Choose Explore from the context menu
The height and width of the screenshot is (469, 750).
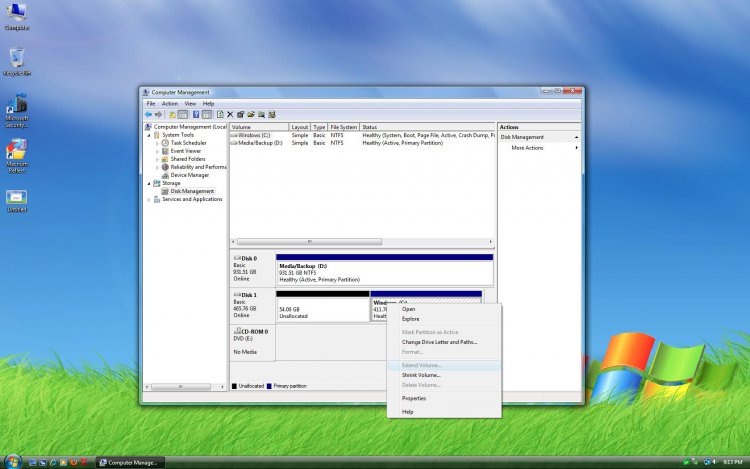point(444,319)
